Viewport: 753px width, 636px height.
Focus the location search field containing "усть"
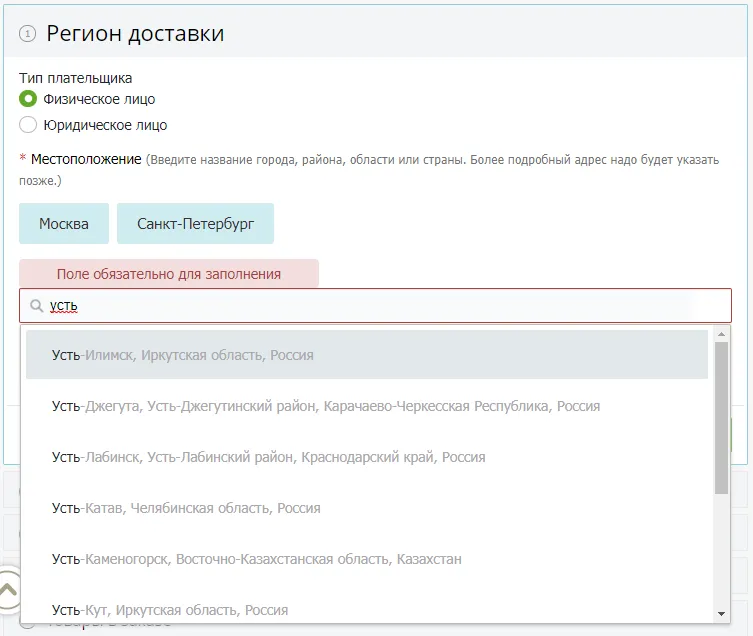pyautogui.click(x=380, y=306)
